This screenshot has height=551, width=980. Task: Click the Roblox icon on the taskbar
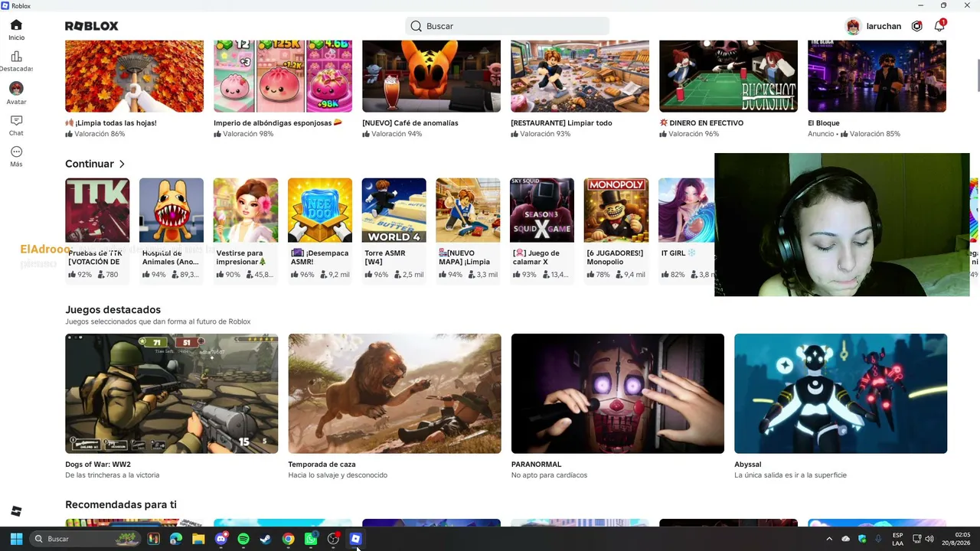pyautogui.click(x=355, y=539)
